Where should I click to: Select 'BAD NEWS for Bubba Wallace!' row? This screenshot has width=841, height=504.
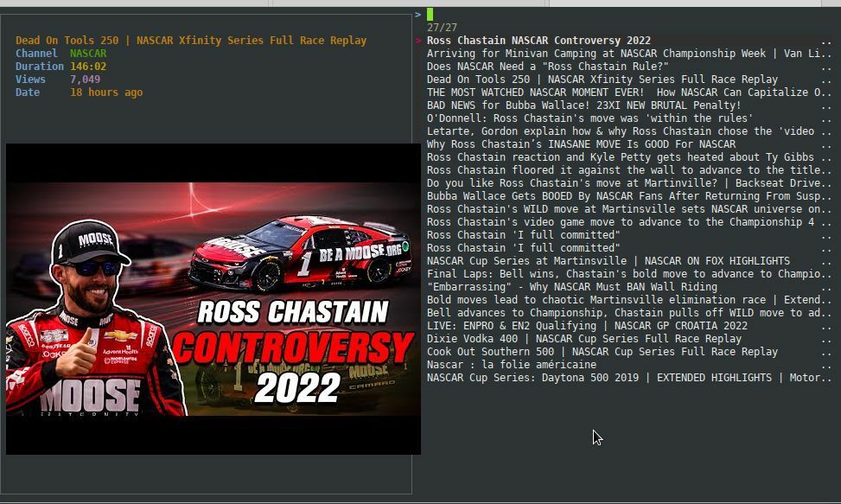pos(628,105)
